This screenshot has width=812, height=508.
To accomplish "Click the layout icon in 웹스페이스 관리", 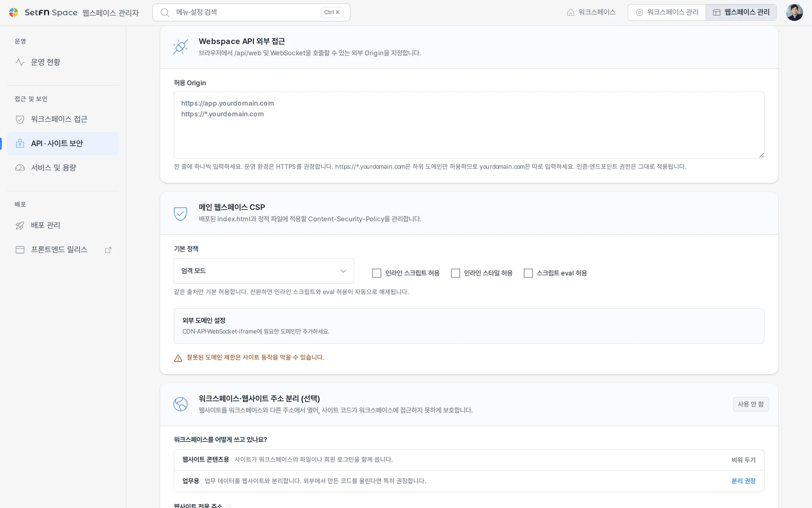I will pos(717,12).
